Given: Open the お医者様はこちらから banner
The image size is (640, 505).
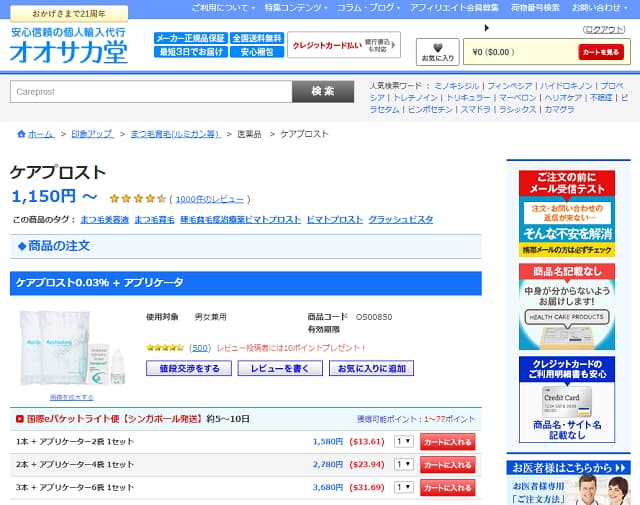Looking at the screenshot, I should click(568, 483).
